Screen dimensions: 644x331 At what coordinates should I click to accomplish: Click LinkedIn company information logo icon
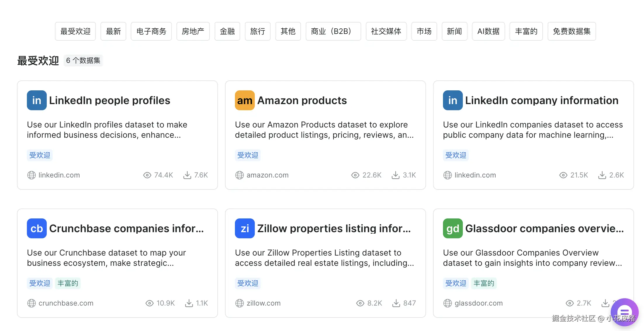(x=453, y=100)
